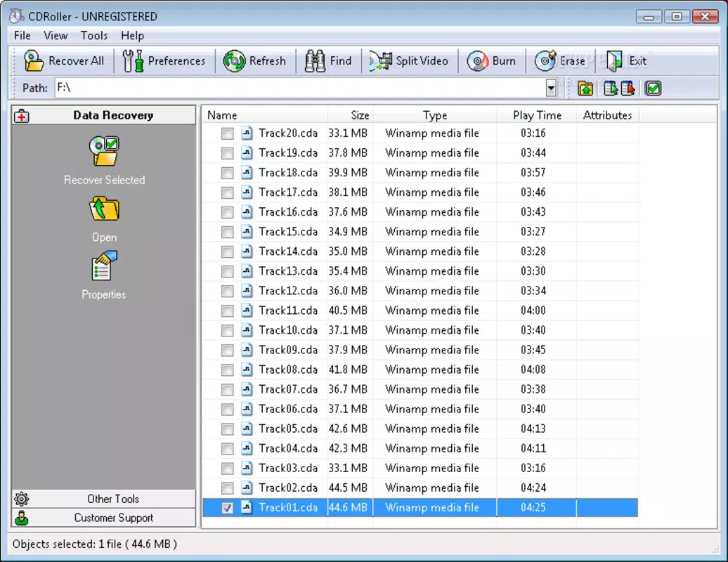
Task: Click the Erase disc icon
Action: click(545, 61)
